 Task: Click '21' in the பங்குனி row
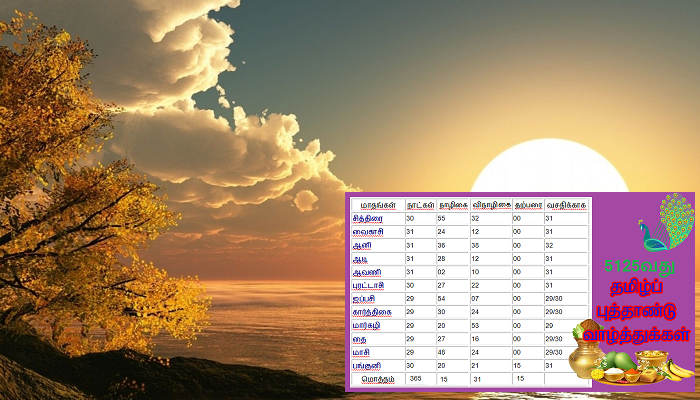(475, 366)
